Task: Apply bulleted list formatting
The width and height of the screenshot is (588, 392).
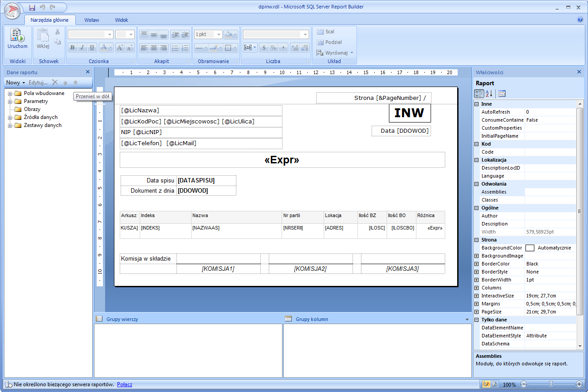Action: click(x=175, y=48)
